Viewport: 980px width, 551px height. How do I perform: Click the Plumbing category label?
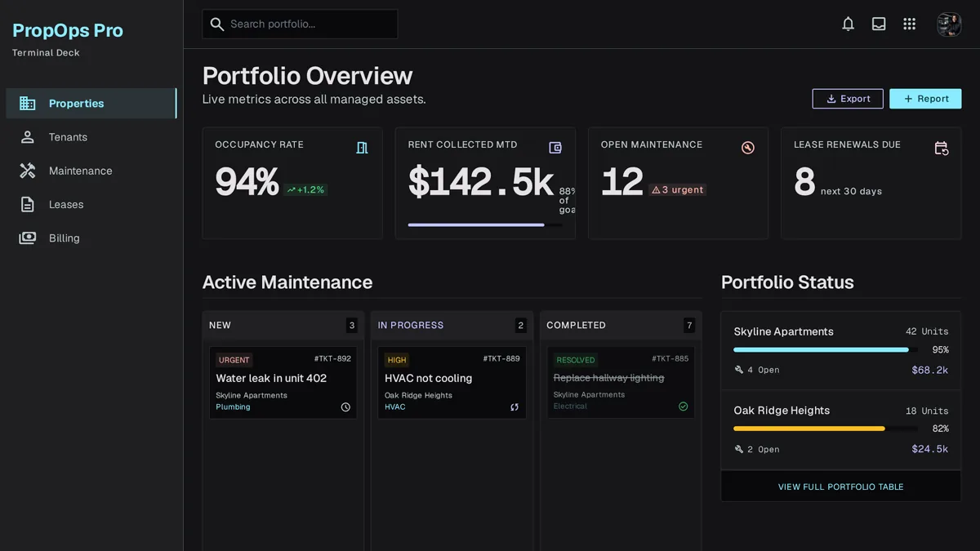pos(233,407)
